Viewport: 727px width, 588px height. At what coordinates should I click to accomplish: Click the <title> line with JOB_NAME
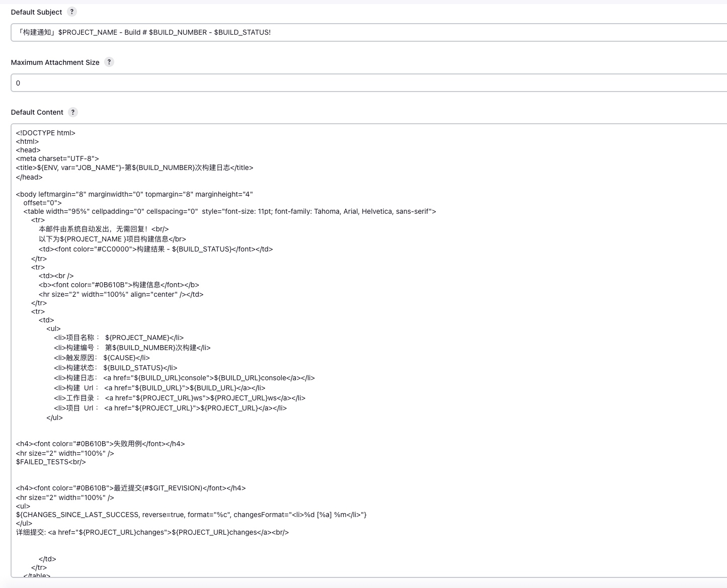135,167
